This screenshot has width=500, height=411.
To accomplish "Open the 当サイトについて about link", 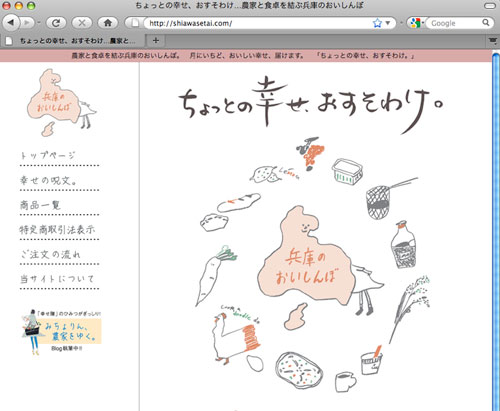I will tap(57, 279).
